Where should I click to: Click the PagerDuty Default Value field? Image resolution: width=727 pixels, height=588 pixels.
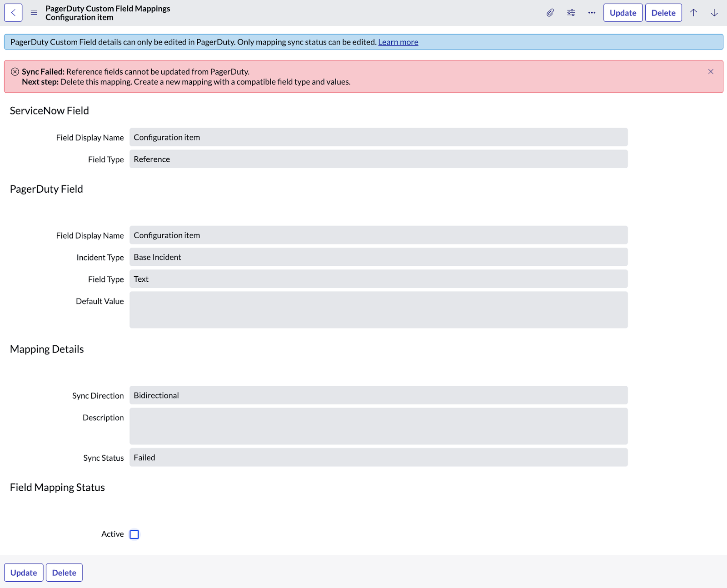click(x=378, y=310)
